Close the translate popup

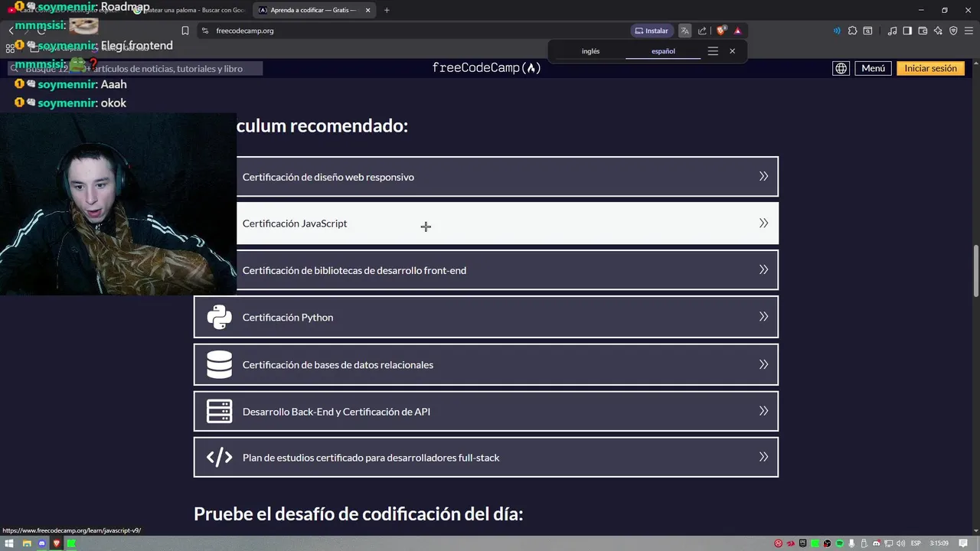[732, 51]
